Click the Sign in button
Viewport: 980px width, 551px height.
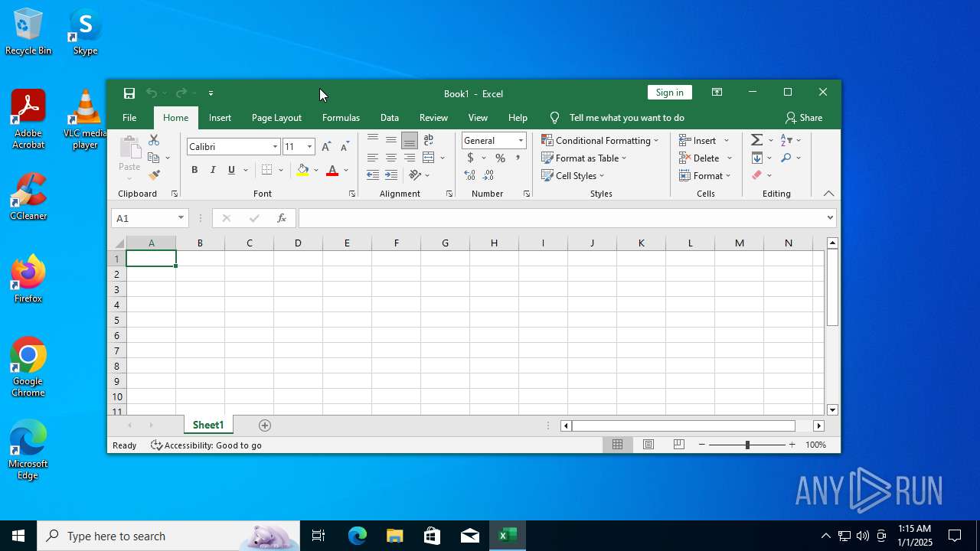(x=669, y=93)
